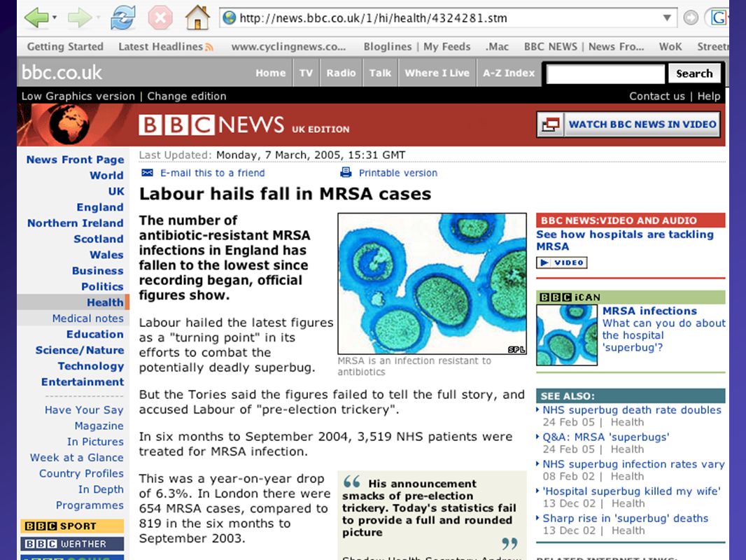
Task: Click the BBC Search button
Action: 694,73
